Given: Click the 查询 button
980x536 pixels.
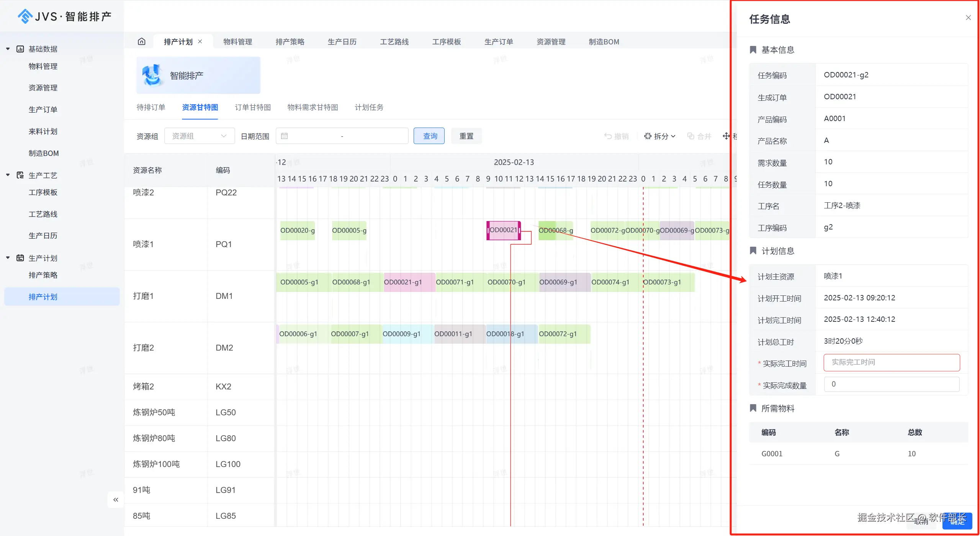Looking at the screenshot, I should coord(429,136).
